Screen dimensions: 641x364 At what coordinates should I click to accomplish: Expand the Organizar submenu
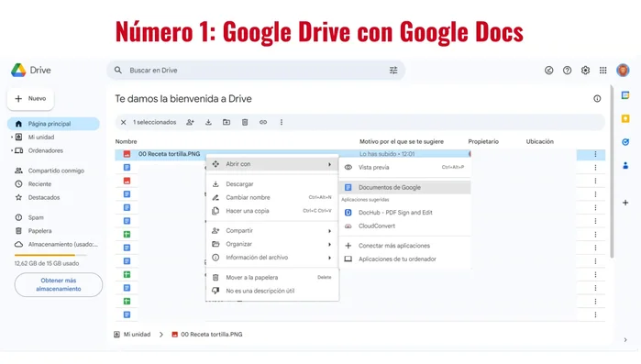[x=272, y=244]
